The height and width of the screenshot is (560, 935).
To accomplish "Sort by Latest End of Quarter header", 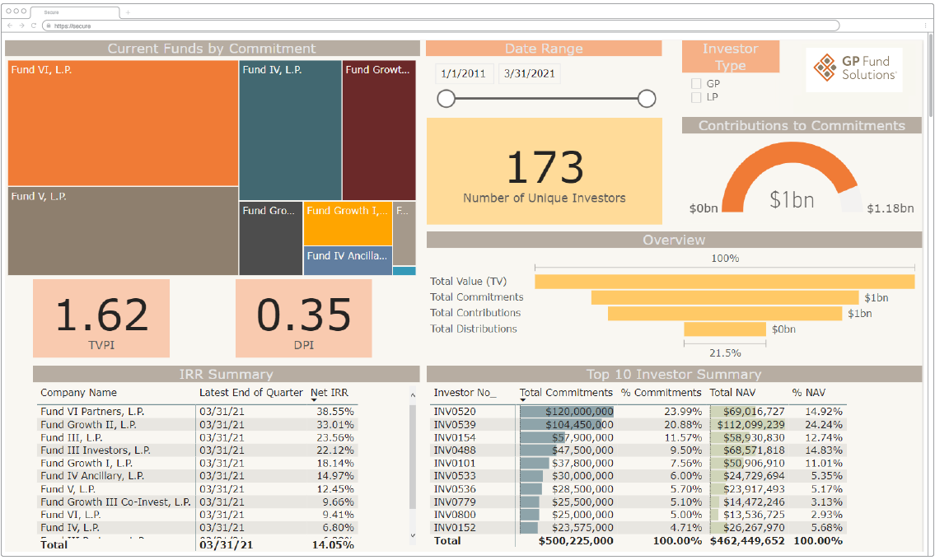I will click(251, 393).
